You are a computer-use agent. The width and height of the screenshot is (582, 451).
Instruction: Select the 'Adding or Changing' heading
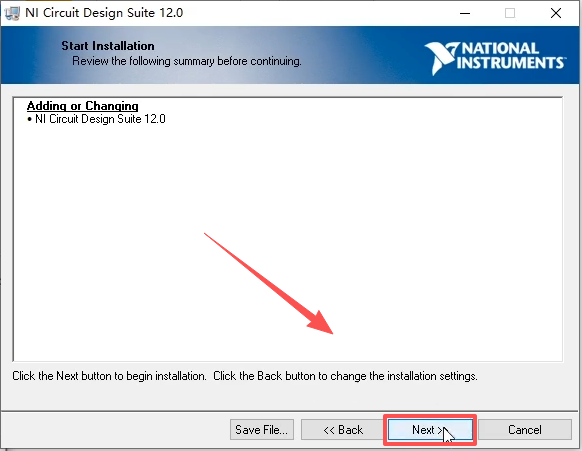[82, 106]
